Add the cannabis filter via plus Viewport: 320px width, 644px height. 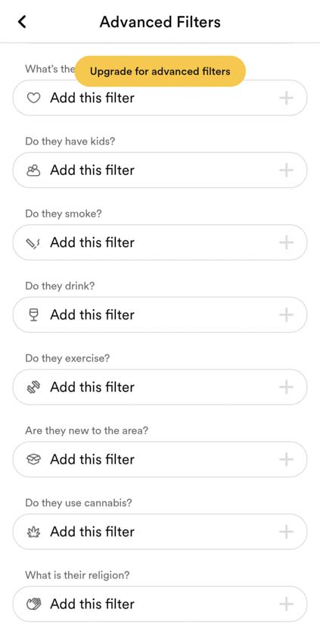pyautogui.click(x=286, y=532)
